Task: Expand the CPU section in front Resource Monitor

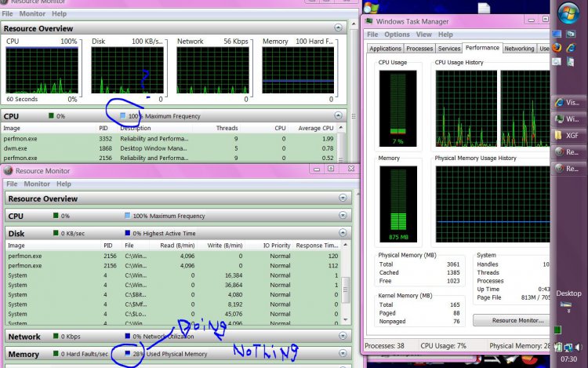Action: point(343,215)
